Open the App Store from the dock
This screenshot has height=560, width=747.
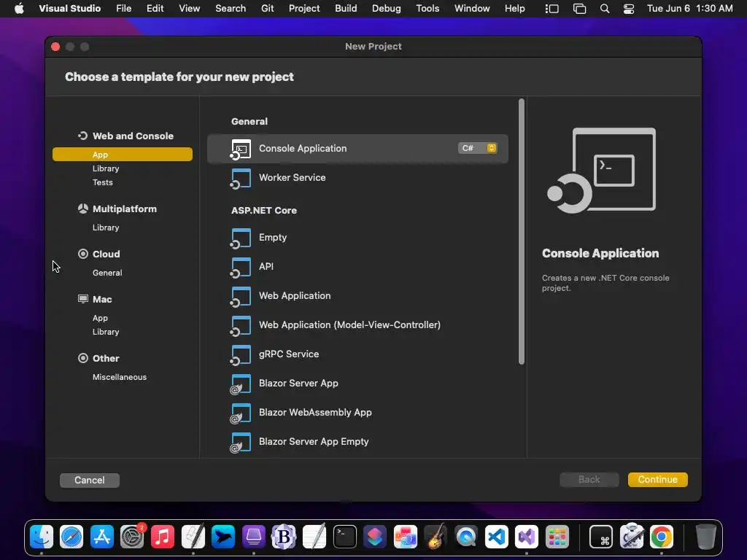pyautogui.click(x=102, y=537)
